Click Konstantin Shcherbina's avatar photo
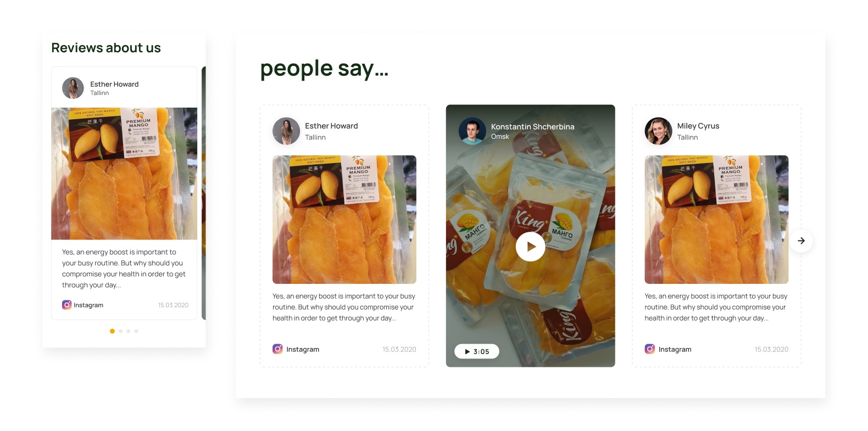 click(x=472, y=131)
